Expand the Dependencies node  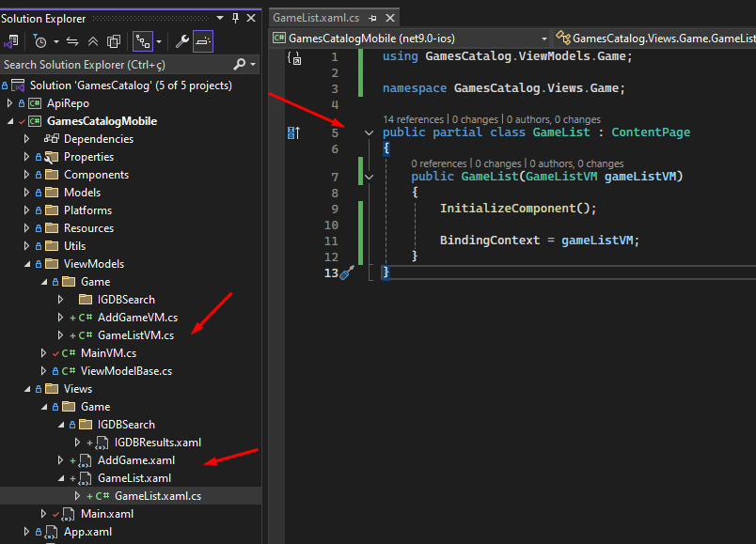[x=27, y=139]
